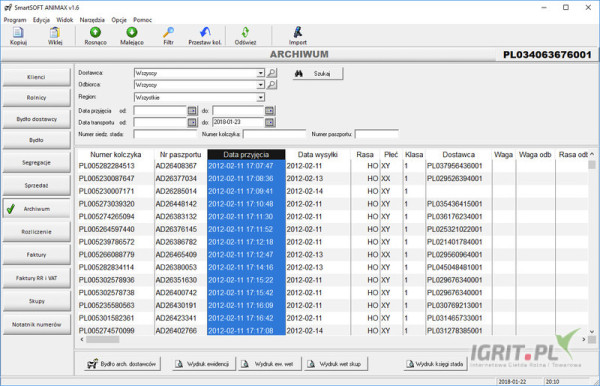Viewport: 600px width, 386px height.
Task: Expand the Odbiorca dropdown
Action: pos(260,85)
